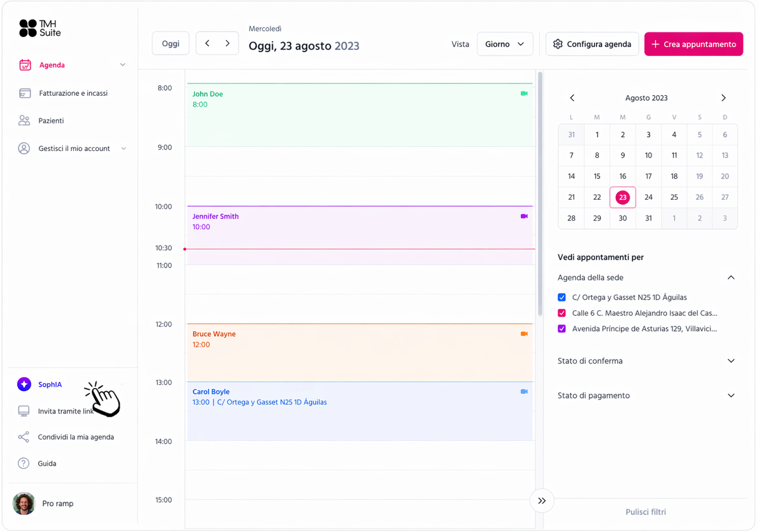Viewport: 758px width, 532px height.
Task: Click the Condividi la mia agenda share icon
Action: tap(24, 437)
